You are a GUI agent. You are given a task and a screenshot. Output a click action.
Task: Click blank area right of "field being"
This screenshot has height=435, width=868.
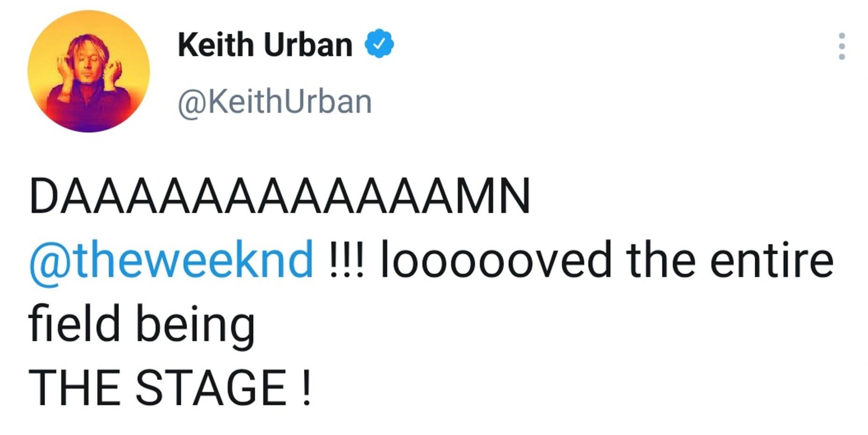point(503,324)
